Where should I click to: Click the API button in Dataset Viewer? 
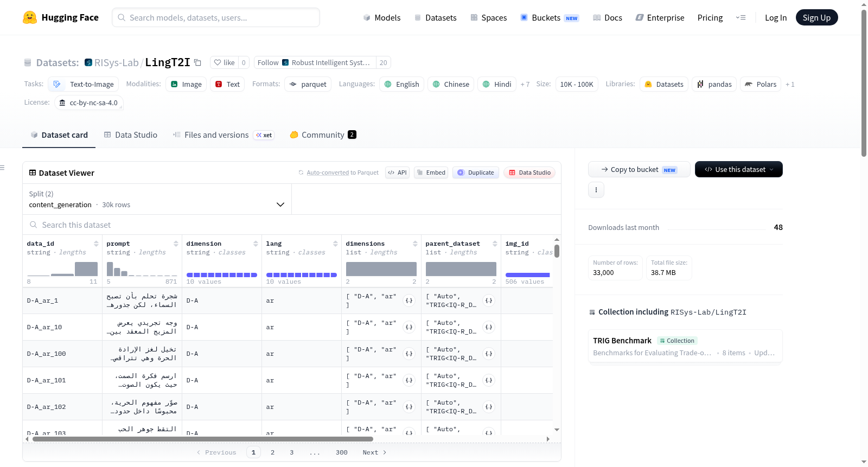[397, 172]
